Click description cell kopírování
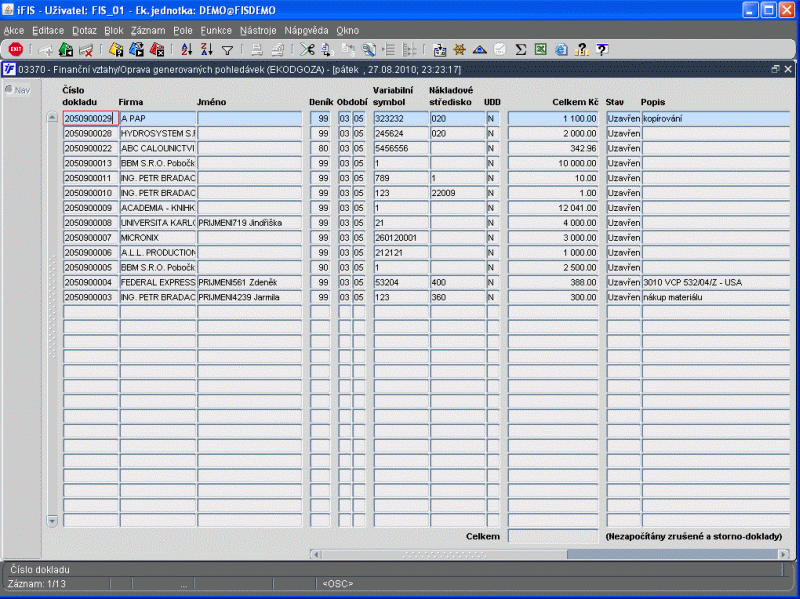The image size is (800, 599). (715, 118)
